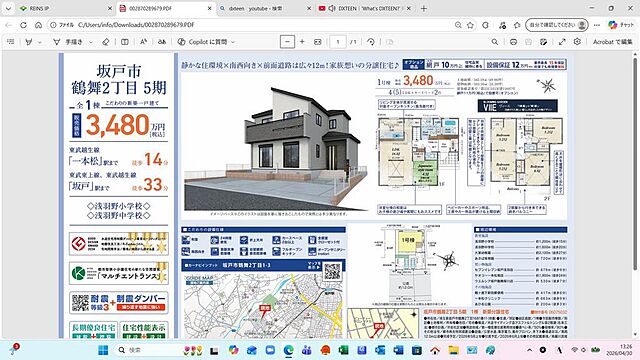This screenshot has width=640, height=360.
Task: Click the address bar zoom magnifier icon
Action: tap(458, 25)
